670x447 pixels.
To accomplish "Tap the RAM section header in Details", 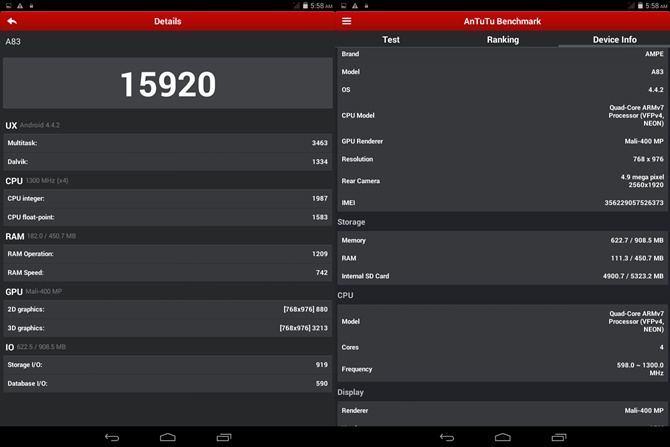I will [41, 236].
